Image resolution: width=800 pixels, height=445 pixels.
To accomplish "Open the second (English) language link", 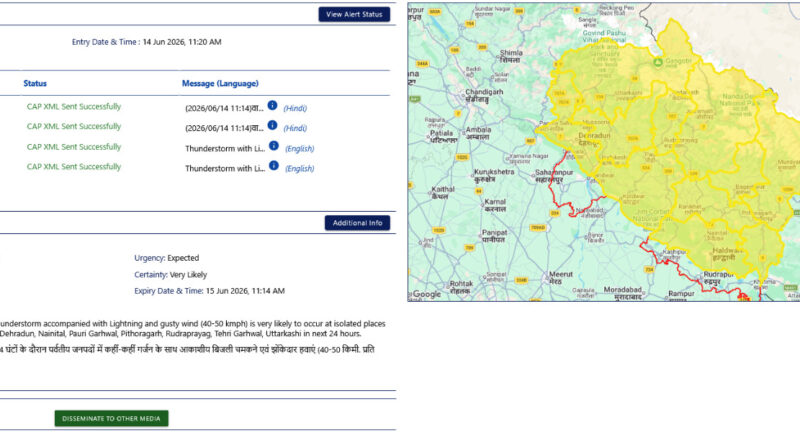I will [x=299, y=168].
